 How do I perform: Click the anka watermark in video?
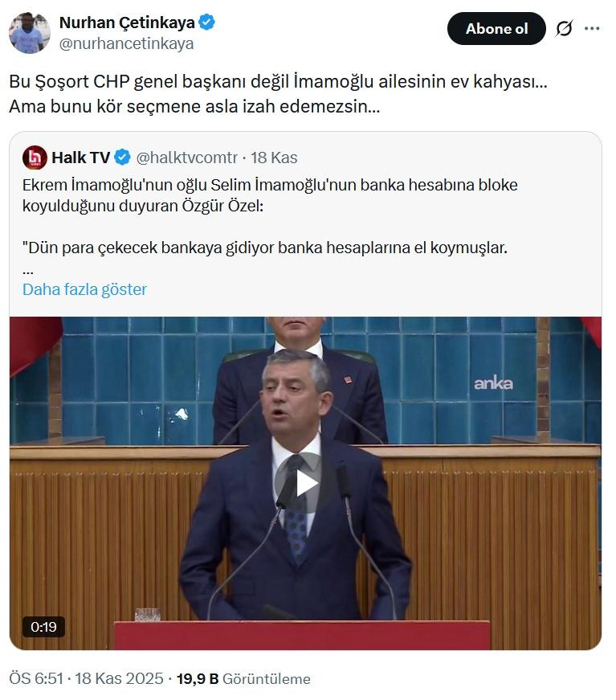(493, 383)
